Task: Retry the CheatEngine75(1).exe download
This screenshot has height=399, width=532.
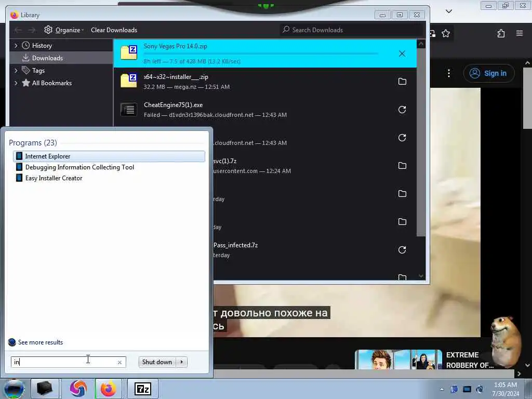Action: tap(402, 110)
